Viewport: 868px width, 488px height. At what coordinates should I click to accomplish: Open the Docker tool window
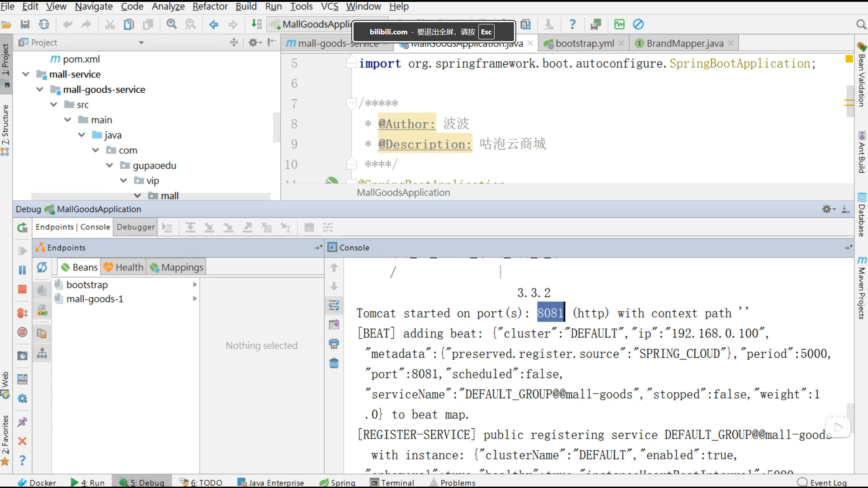[x=37, y=483]
